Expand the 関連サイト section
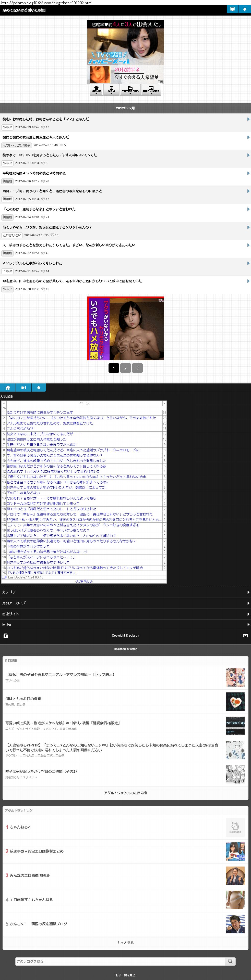This screenshot has height=980, width=251. pos(125,614)
